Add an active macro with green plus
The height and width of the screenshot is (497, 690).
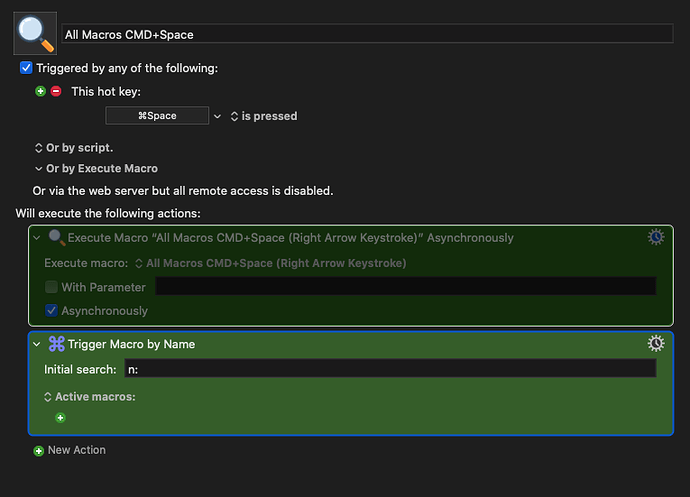(x=60, y=418)
